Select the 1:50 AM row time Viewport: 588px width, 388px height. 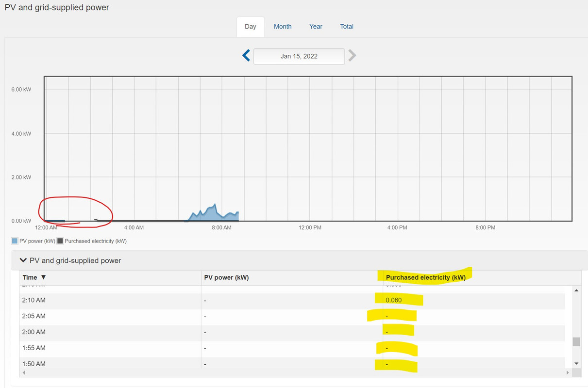(x=34, y=364)
